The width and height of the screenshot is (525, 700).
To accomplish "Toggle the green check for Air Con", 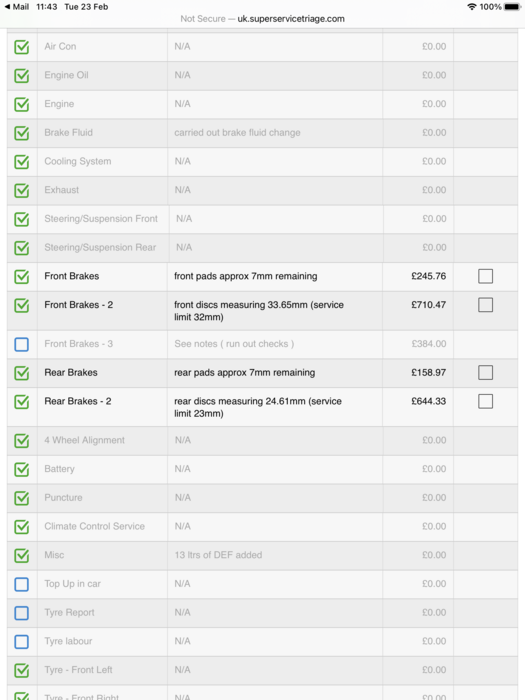I will tap(21, 47).
